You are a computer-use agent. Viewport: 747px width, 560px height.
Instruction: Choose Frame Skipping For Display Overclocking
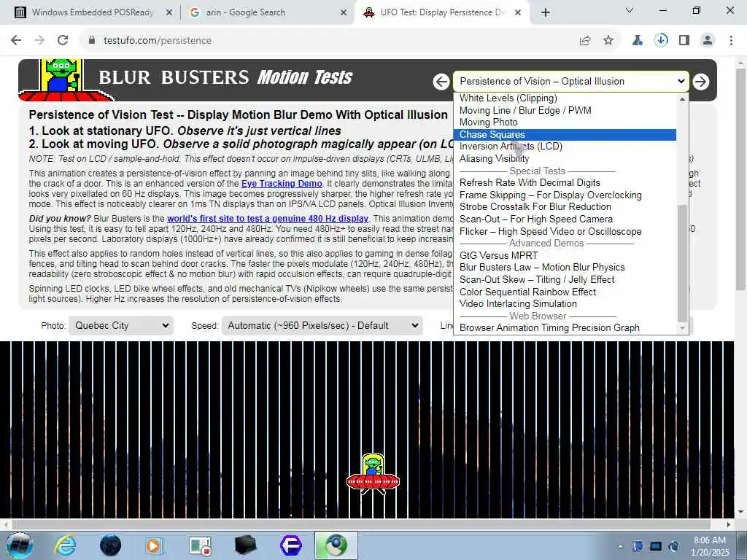pos(565,195)
